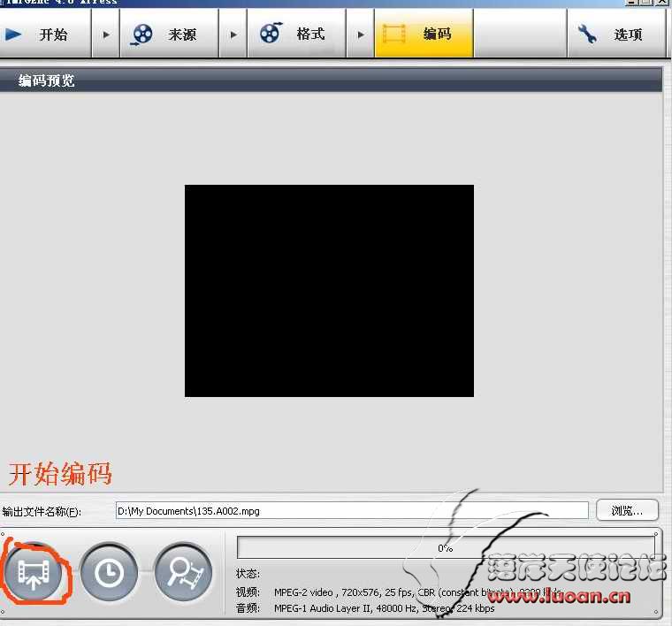Image resolution: width=672 pixels, height=626 pixels.
Task: Click the wrench icon on 选项
Action: 587,34
